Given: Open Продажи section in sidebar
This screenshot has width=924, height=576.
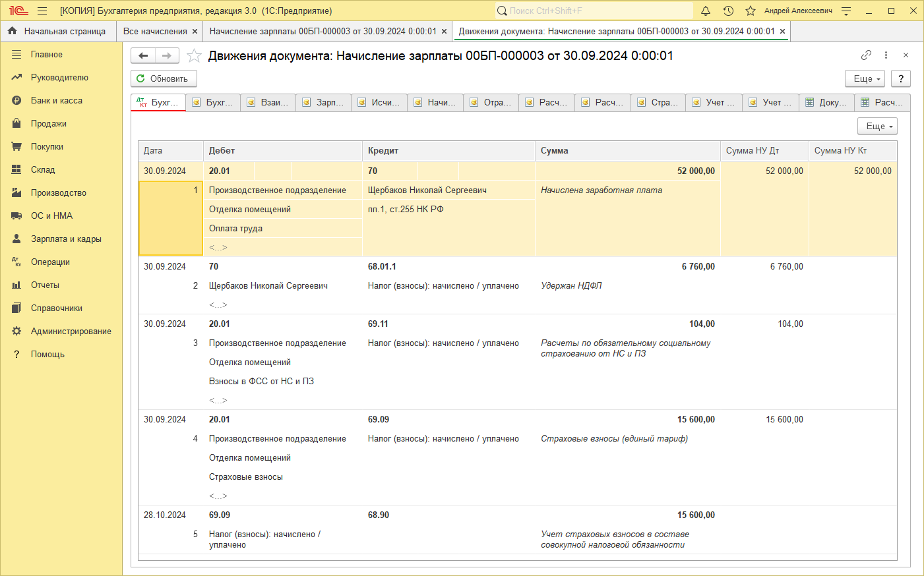Looking at the screenshot, I should tap(61, 124).
